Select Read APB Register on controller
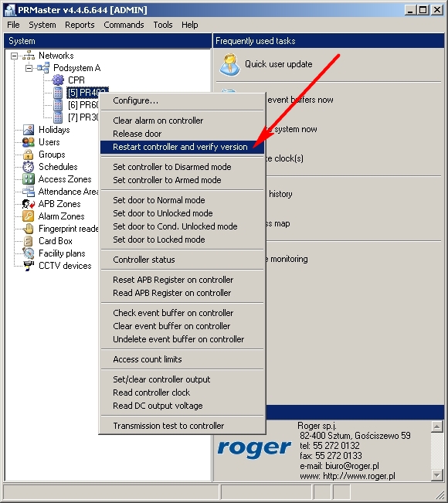The height and width of the screenshot is (503, 448). click(x=182, y=293)
